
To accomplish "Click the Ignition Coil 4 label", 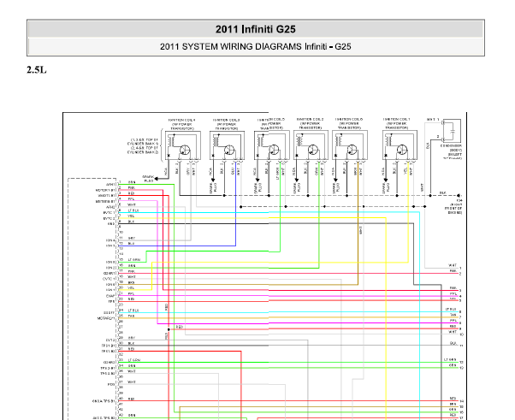I will (182, 124).
